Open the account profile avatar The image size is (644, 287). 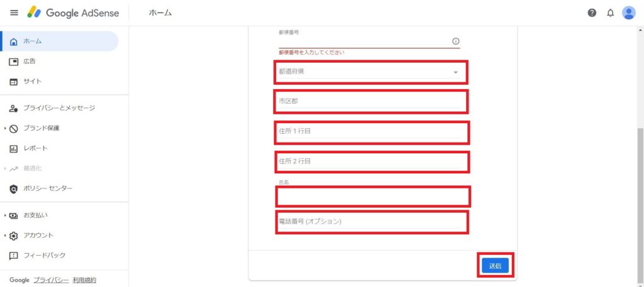628,13
